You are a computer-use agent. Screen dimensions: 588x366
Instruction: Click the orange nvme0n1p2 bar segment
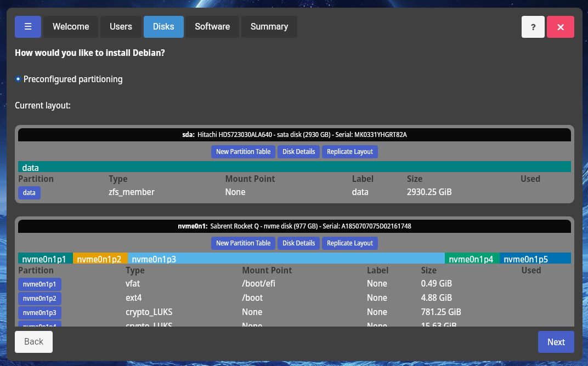100,259
